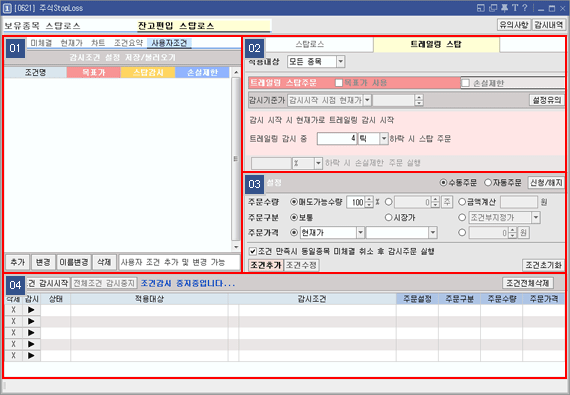Open the 현재가 order price dropdown
The image size is (570, 395).
coord(360,233)
